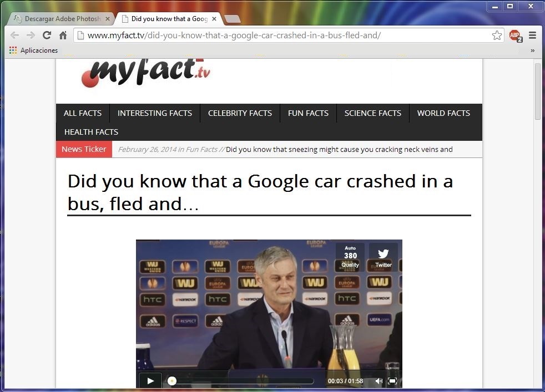Click the back navigation arrow
545x392 pixels.
(x=14, y=35)
